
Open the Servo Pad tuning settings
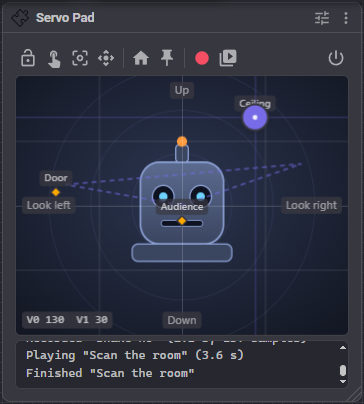pyautogui.click(x=322, y=18)
